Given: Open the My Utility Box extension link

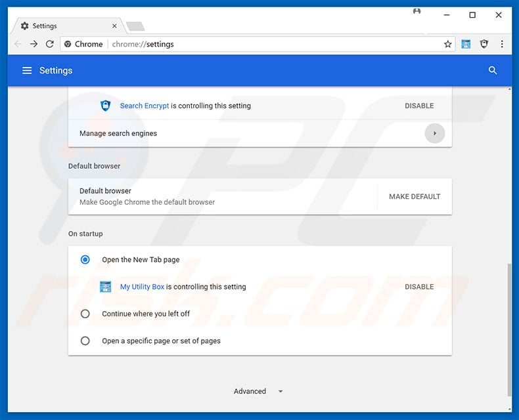Looking at the screenshot, I should click(x=142, y=287).
